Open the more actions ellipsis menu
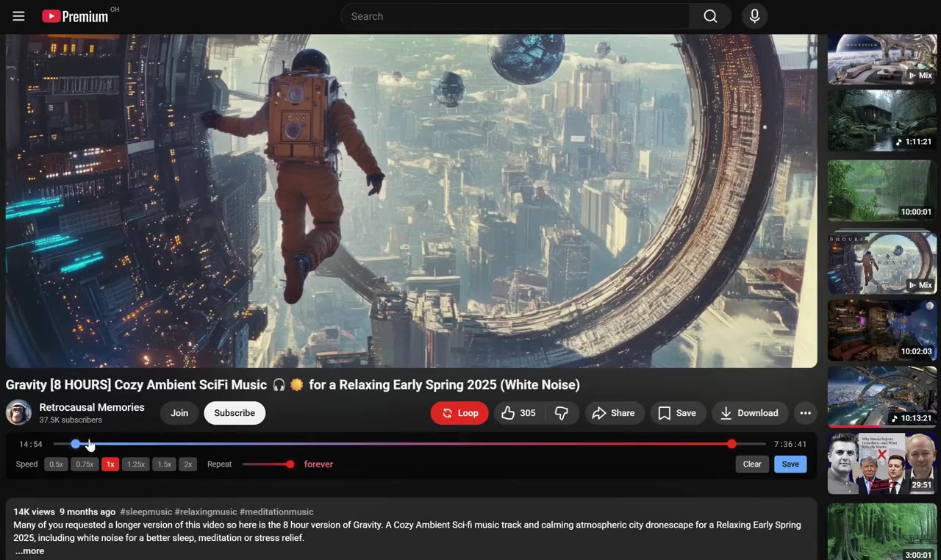This screenshot has height=560, width=941. (805, 412)
